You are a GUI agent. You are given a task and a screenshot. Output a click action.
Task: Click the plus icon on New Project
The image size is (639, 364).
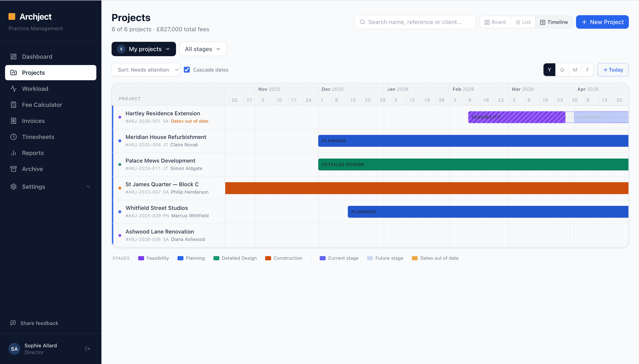(x=584, y=22)
